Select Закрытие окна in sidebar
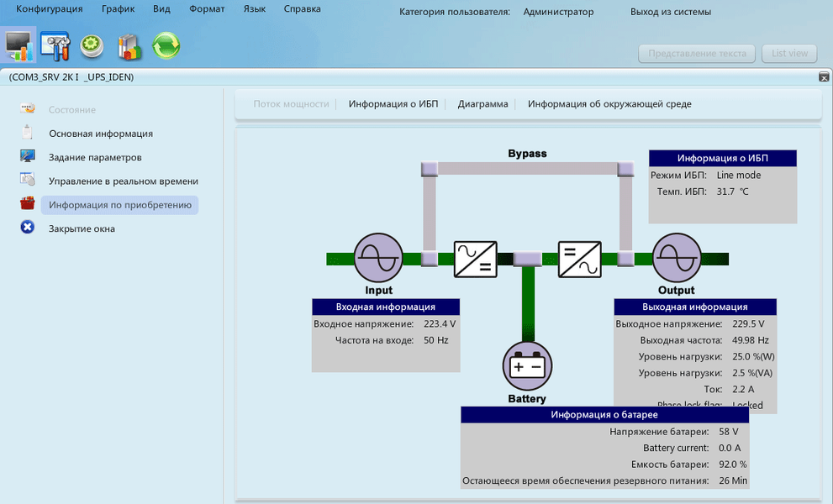This screenshot has height=504, width=833. tap(82, 228)
